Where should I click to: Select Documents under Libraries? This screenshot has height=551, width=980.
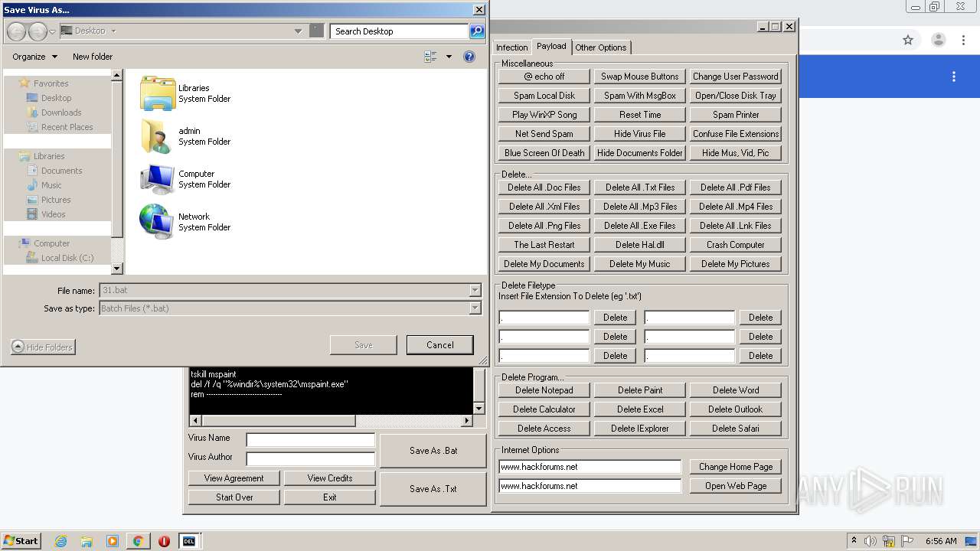[x=61, y=171]
